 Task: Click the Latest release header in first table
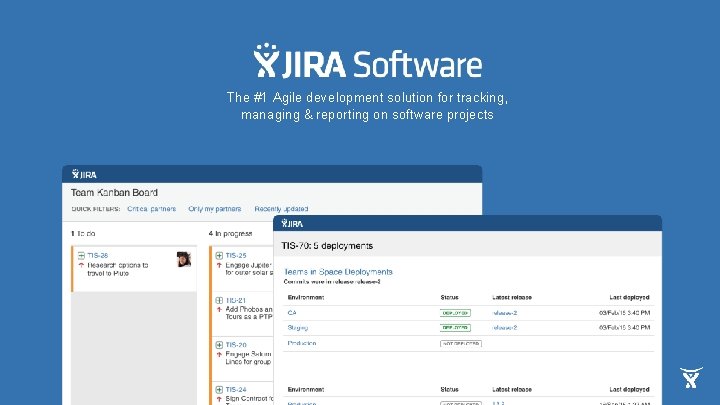pyautogui.click(x=512, y=298)
